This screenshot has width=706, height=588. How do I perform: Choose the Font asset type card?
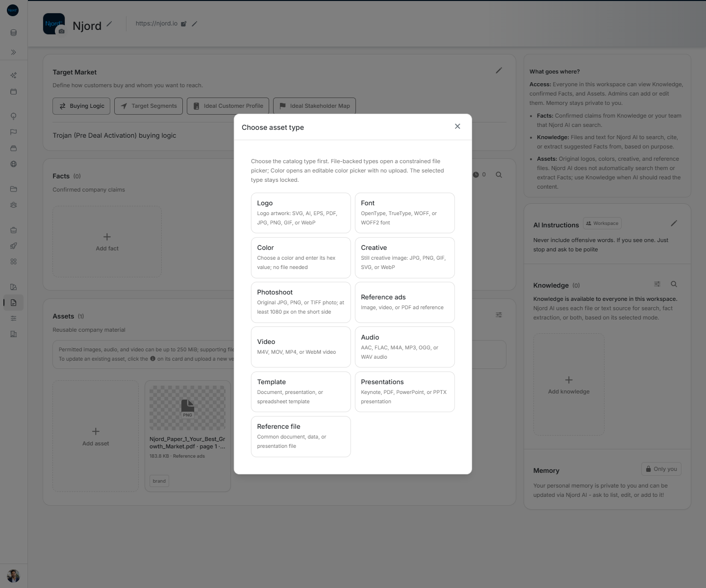(x=405, y=213)
